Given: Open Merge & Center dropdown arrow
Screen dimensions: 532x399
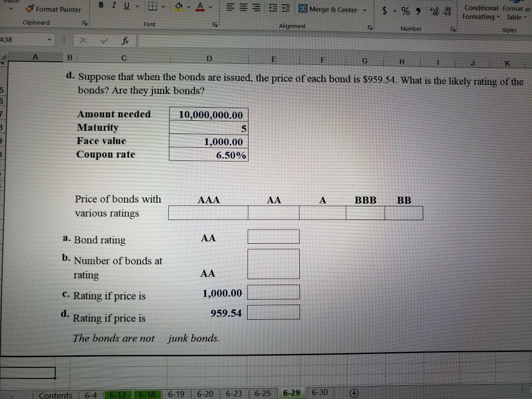Looking at the screenshot, I should point(365,10).
